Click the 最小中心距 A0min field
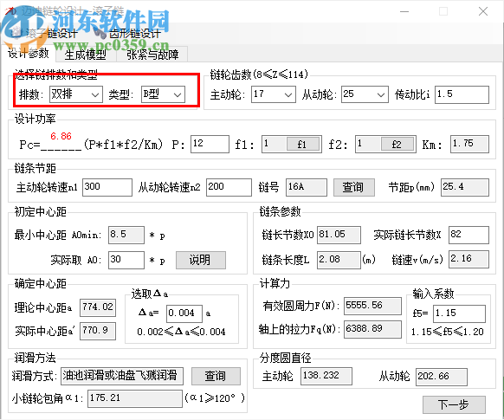The height and width of the screenshot is (420, 504). (x=126, y=235)
